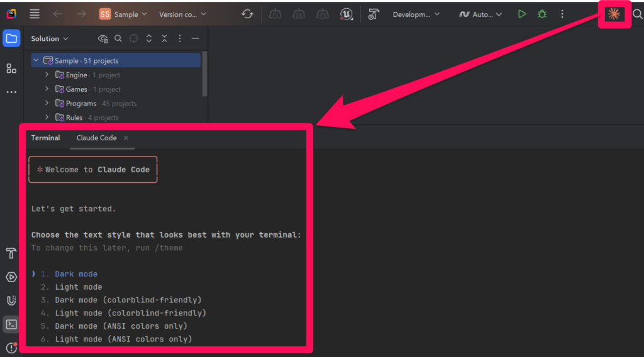
Task: Expand the Engine folder
Action: point(47,75)
